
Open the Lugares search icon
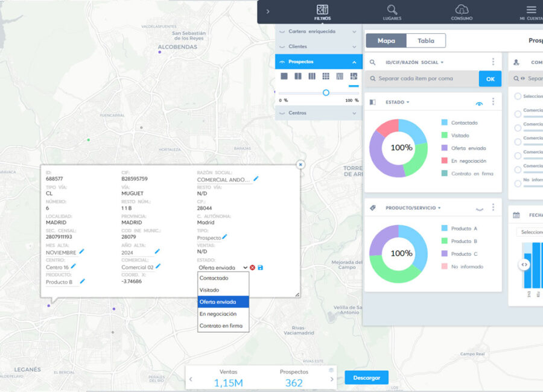392,10
